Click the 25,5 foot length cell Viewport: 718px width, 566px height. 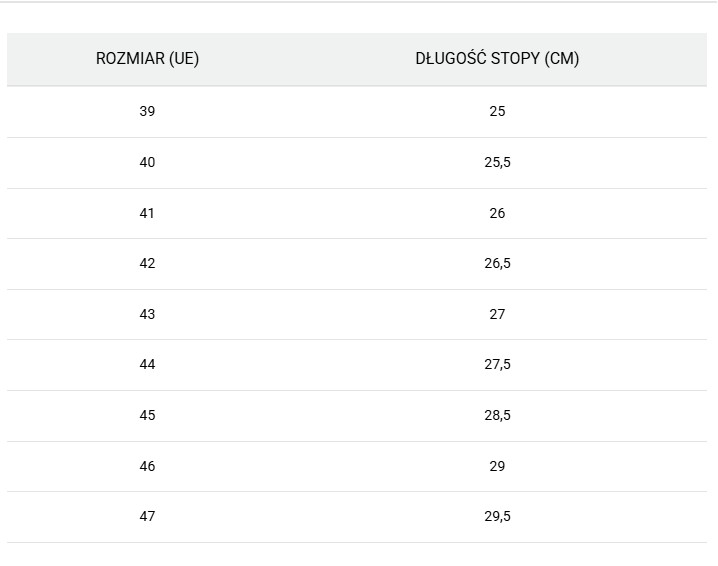click(x=497, y=162)
